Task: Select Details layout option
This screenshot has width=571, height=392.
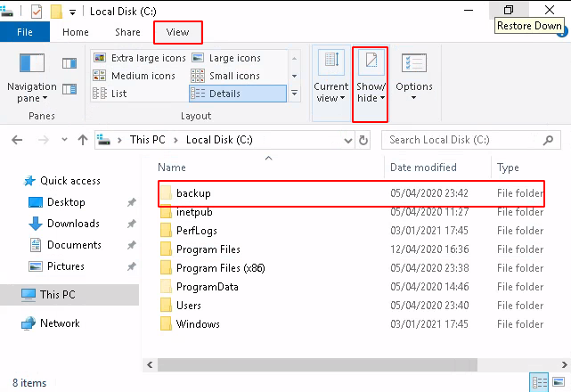Action: tap(238, 94)
